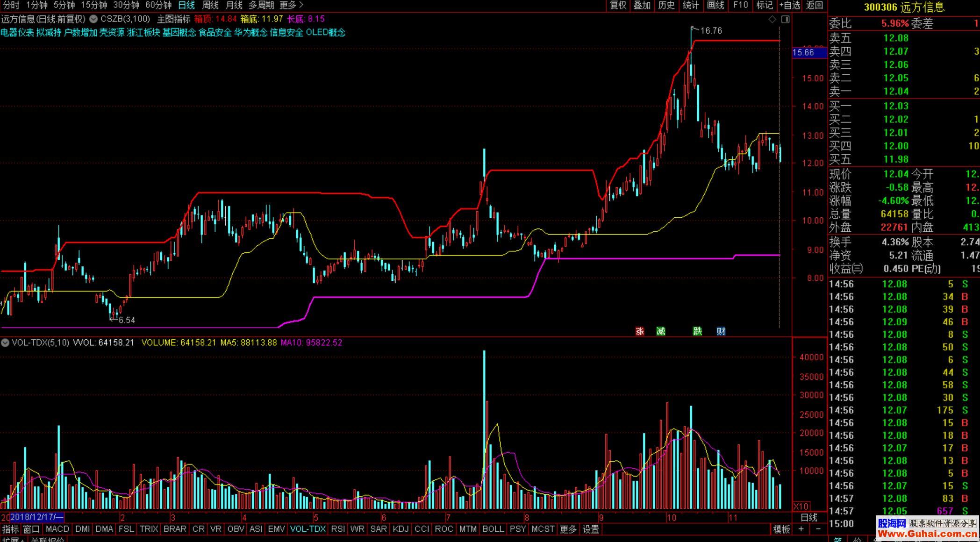Switch sub-chart to CR indicator
The width and height of the screenshot is (980, 542).
click(199, 529)
